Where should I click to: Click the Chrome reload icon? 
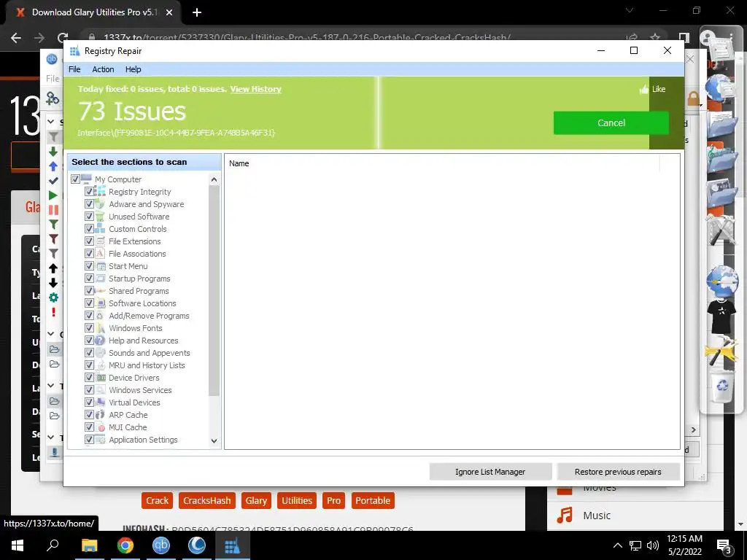coord(63,38)
